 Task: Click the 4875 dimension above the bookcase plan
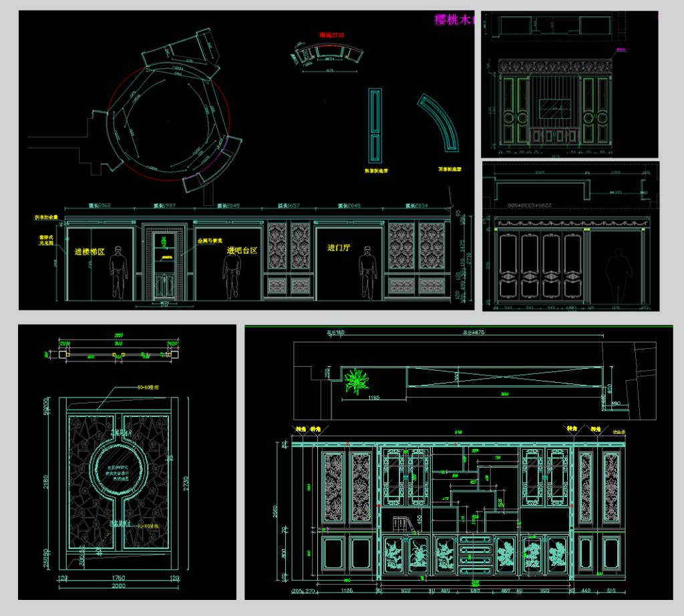click(474, 332)
